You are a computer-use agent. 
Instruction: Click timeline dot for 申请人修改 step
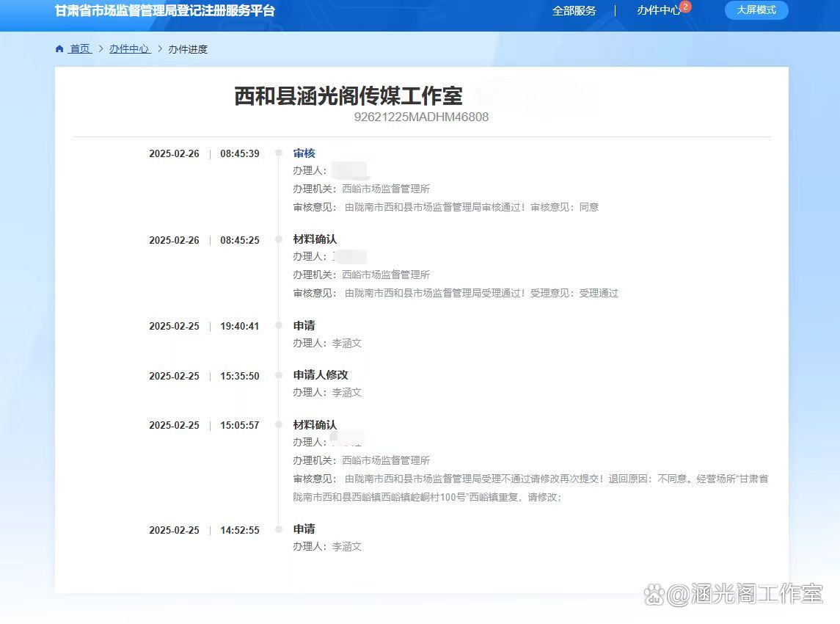[279, 375]
